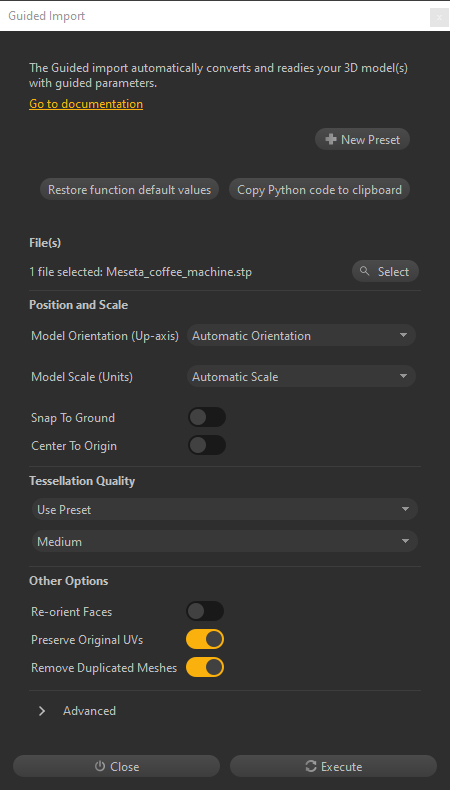450x790 pixels.
Task: Click Restore function default values button
Action: point(130,189)
